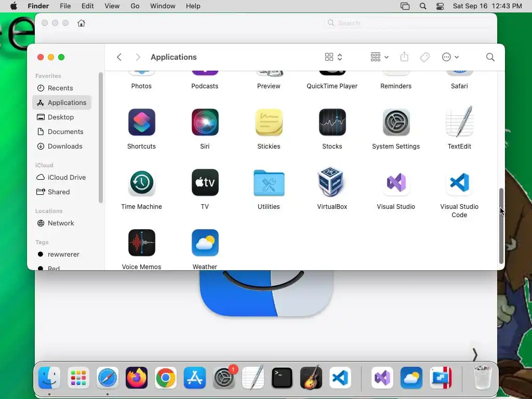This screenshot has height=399, width=532.
Task: Open the Trash in the Dock
Action: [x=482, y=378]
